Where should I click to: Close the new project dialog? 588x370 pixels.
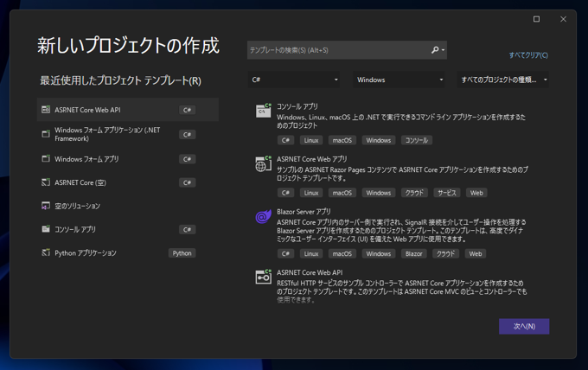coord(563,19)
